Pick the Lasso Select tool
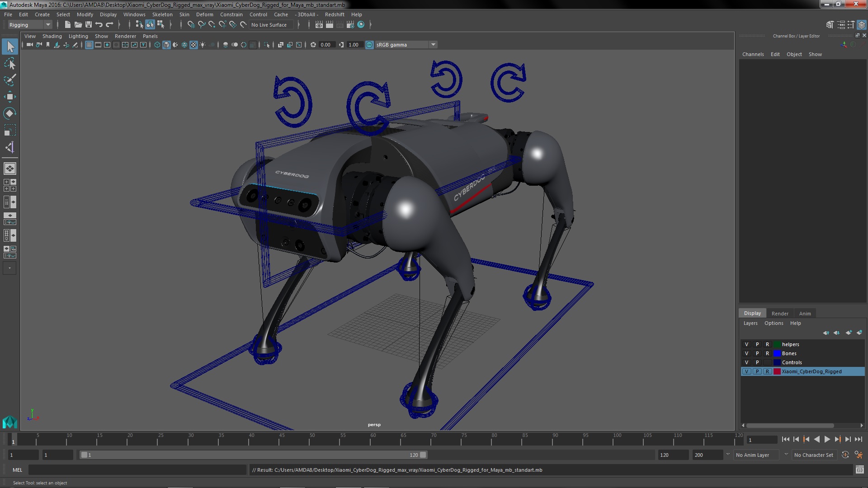 coord(10,64)
